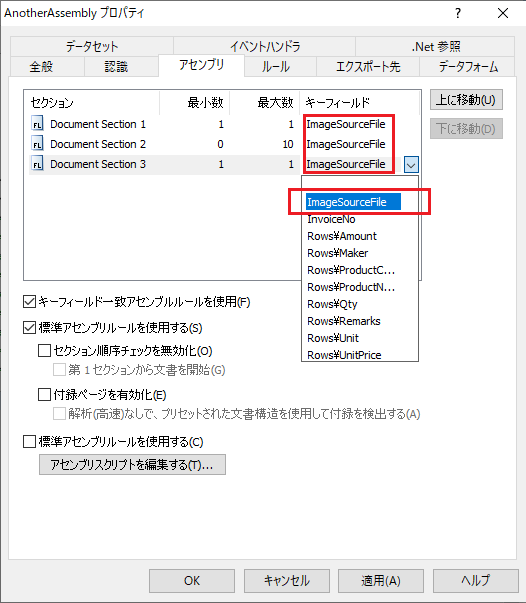Toggle キーフィールド一致アセンブルルールを使用 checkbox
The width and height of the screenshot is (526, 603).
[x=30, y=302]
